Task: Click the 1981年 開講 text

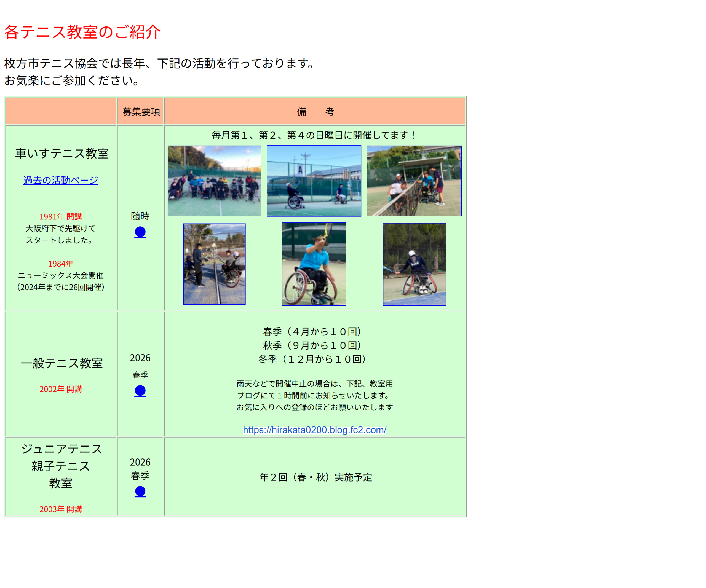Action: [61, 217]
